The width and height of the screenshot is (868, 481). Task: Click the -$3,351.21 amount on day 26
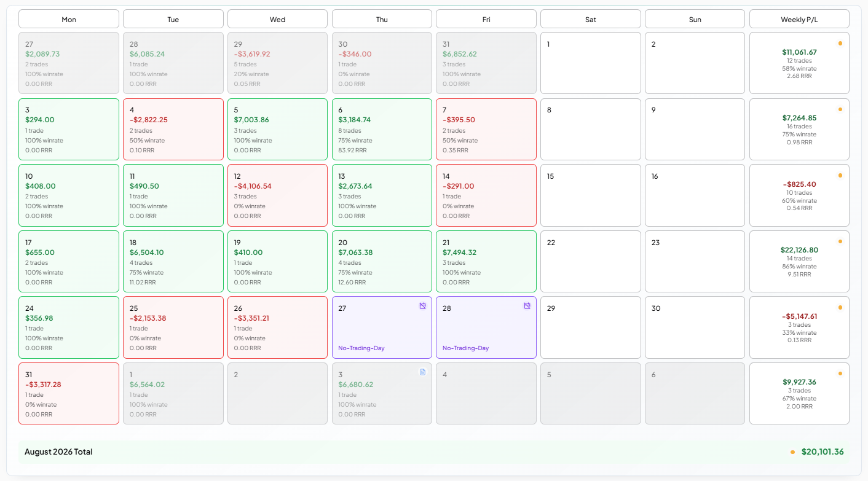point(251,318)
